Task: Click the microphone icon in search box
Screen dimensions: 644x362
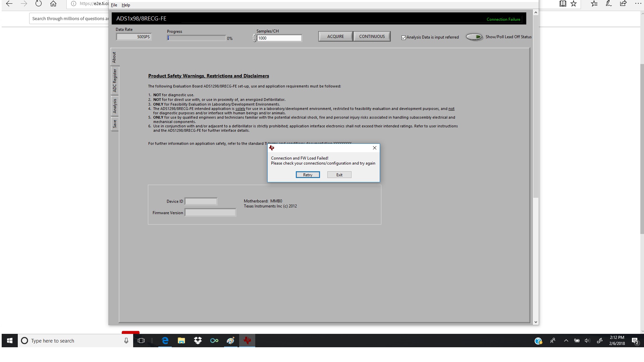Action: click(126, 341)
